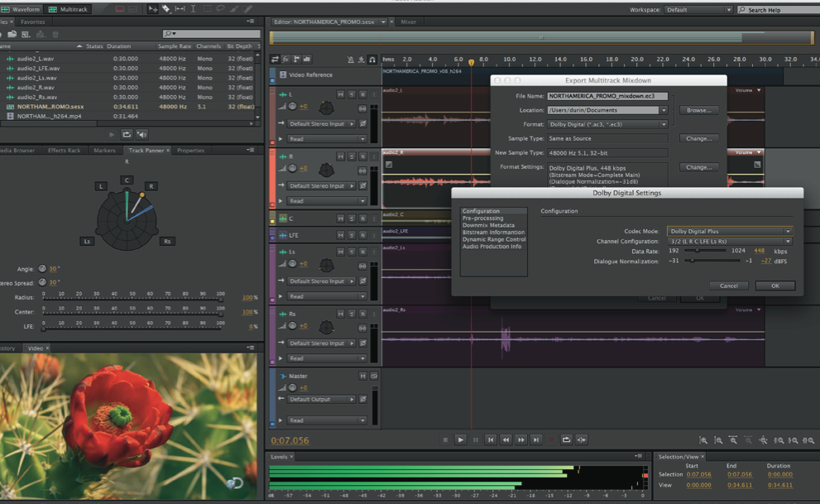Image resolution: width=820 pixels, height=504 pixels.
Task: Open R track Default Stereo Input dropdown
Action: click(x=321, y=185)
